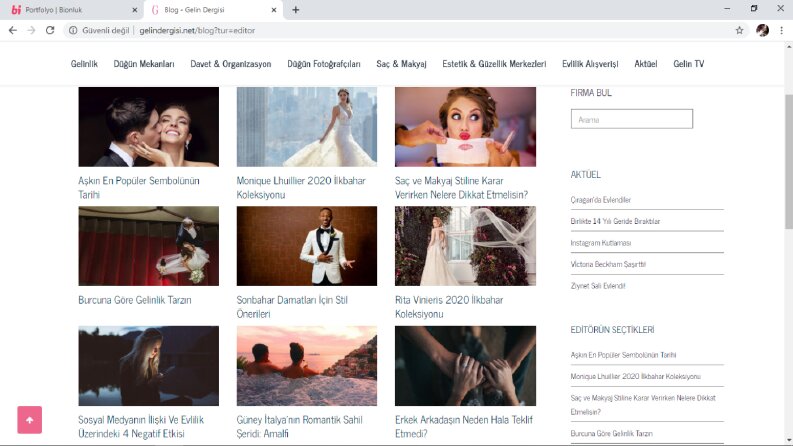Open 'Güney İtalya'nın Romantik Sahil Şeridi' title

tap(299, 426)
